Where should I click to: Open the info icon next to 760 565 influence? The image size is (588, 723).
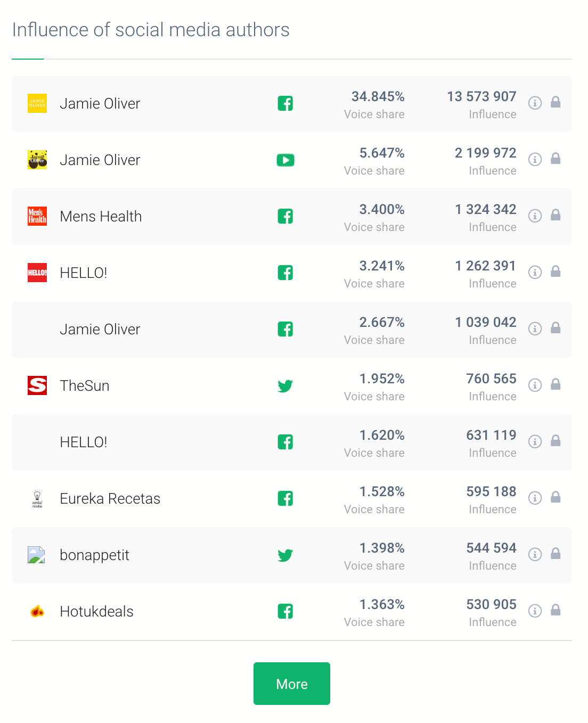click(535, 385)
